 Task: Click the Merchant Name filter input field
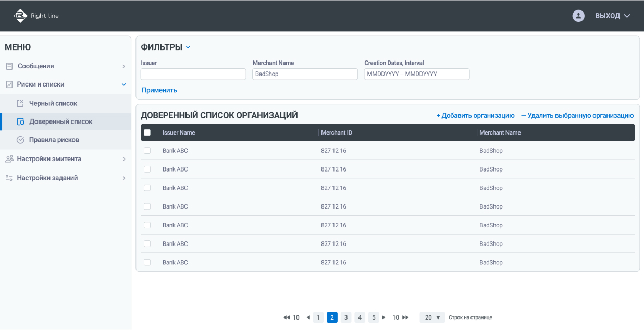(x=305, y=74)
